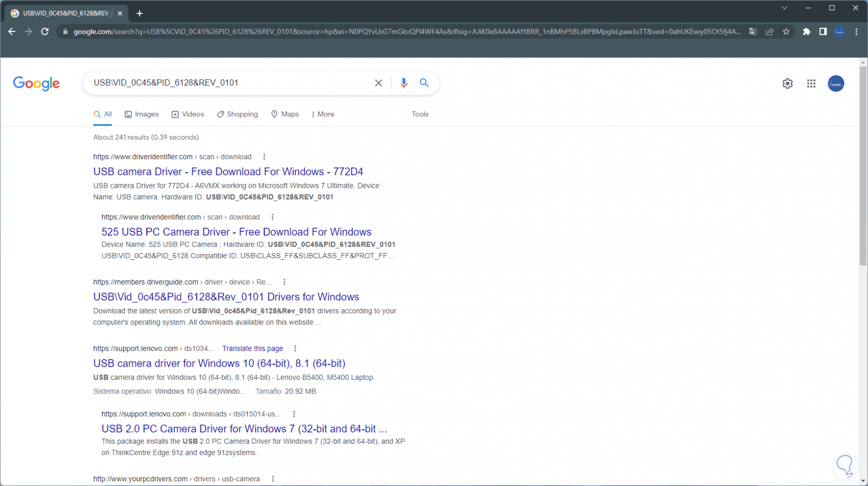Open Lenovo USB camera driver Windows 10 result

tap(219, 363)
